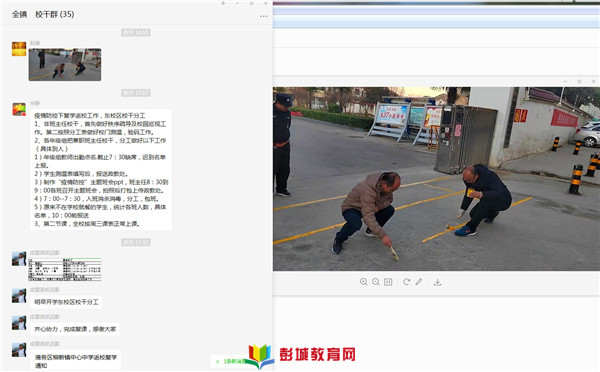Select the message '明早开学东校区校干分工'
600x372 pixels.
point(66,302)
